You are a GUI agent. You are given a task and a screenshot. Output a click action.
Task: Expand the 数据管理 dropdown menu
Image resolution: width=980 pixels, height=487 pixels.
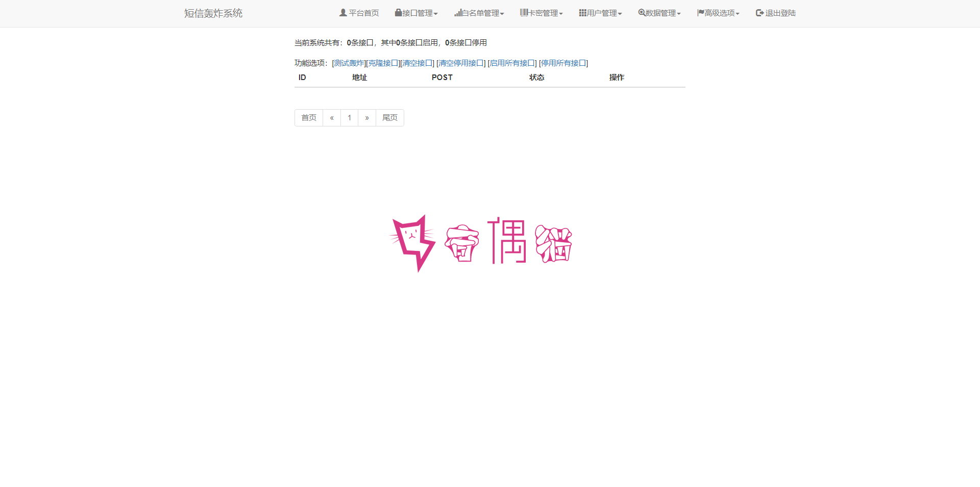[x=659, y=13]
